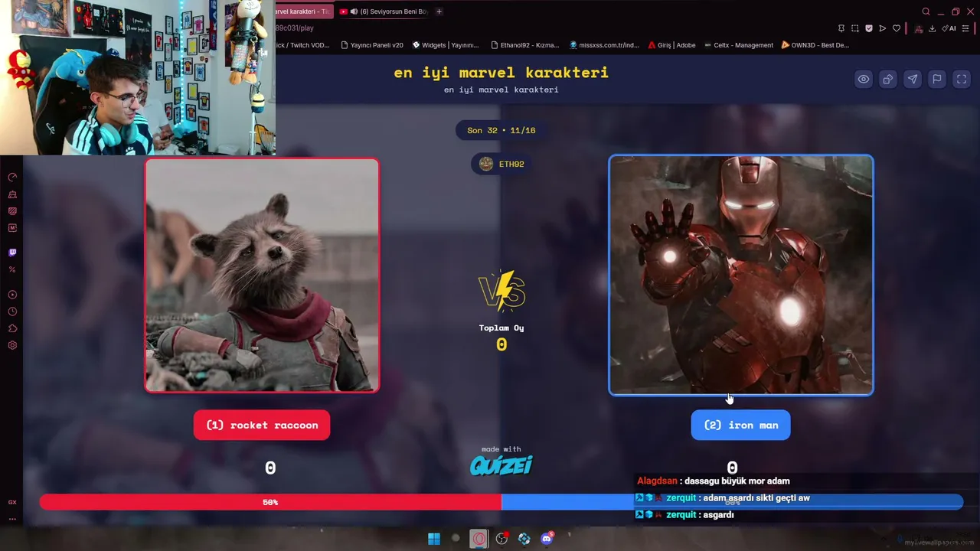Open Giriş | Adobe bookmark
Image resolution: width=980 pixels, height=551 pixels.
pyautogui.click(x=671, y=45)
